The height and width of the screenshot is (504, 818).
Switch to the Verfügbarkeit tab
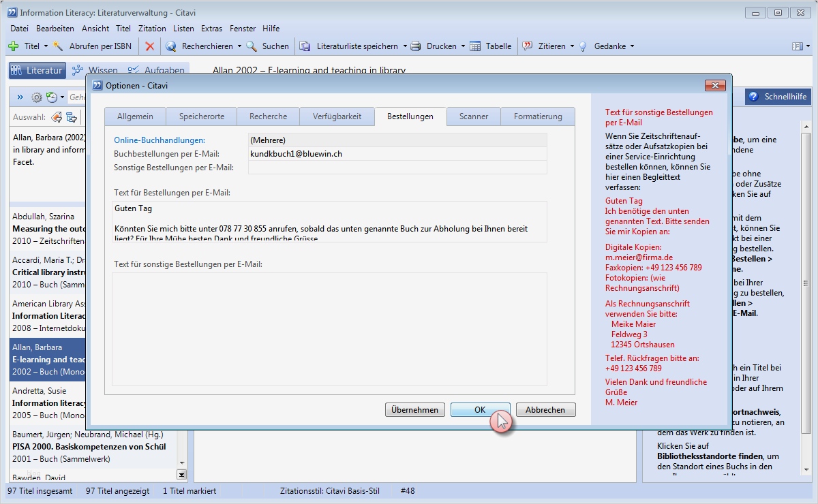[x=337, y=116]
